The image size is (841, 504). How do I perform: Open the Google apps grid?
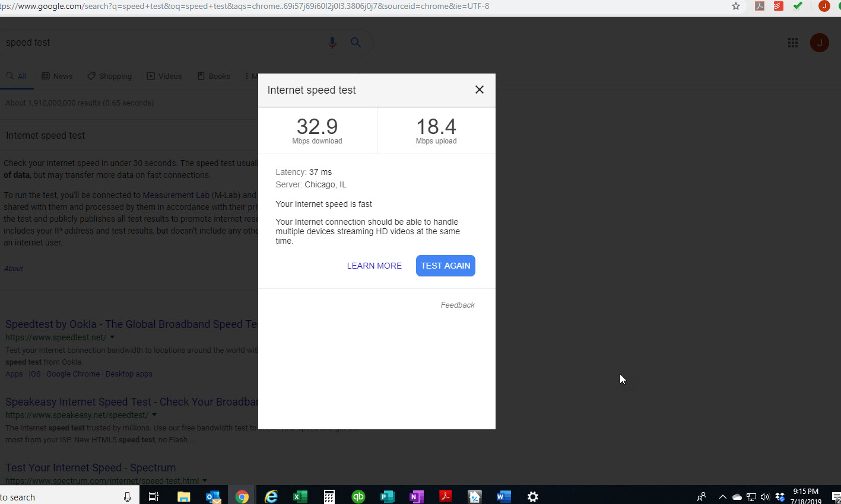pos(793,43)
